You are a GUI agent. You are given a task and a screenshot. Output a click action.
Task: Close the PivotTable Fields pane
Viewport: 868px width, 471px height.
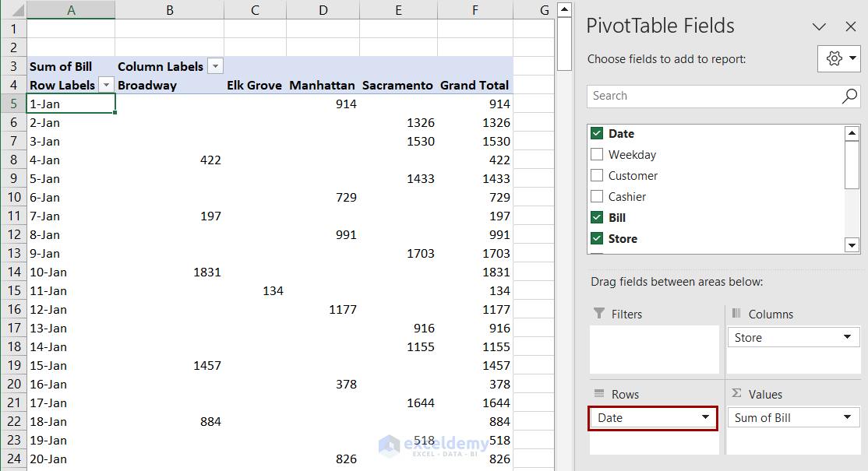851,26
